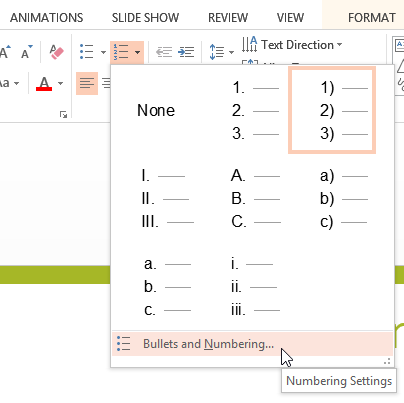Open the Text Direction menu
404x403 pixels.
tap(292, 45)
